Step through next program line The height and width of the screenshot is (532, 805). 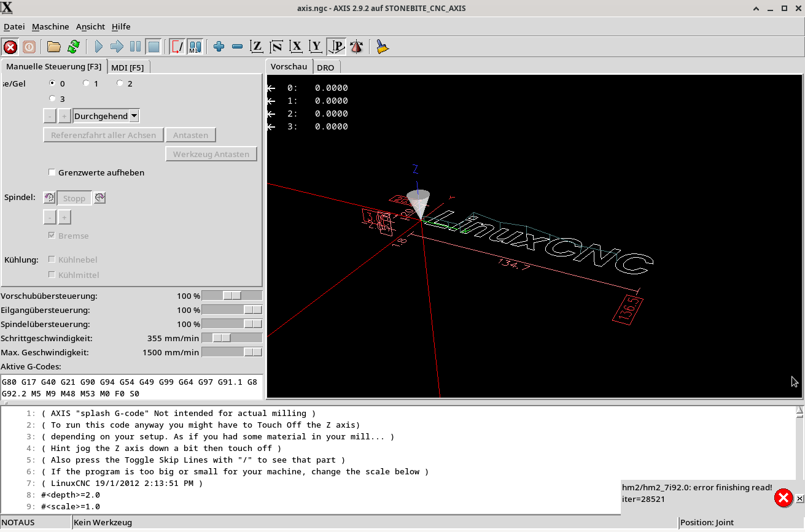click(x=117, y=47)
